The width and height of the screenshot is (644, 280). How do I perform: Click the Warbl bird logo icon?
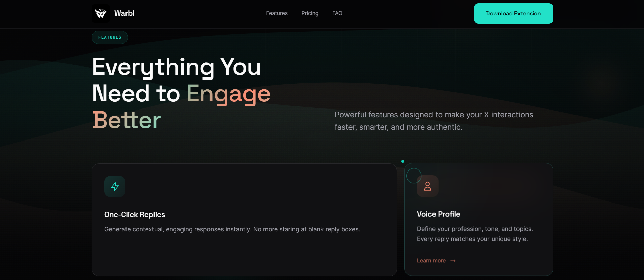(x=101, y=13)
